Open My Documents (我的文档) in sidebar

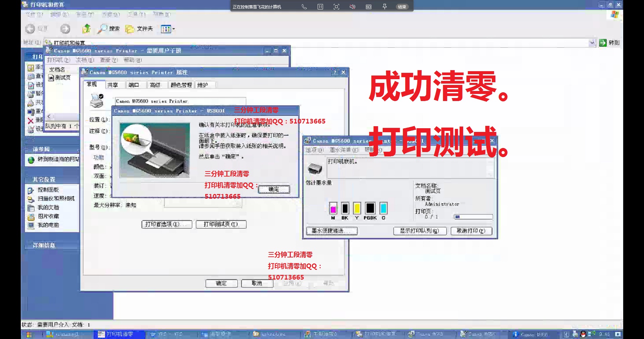pos(48,208)
